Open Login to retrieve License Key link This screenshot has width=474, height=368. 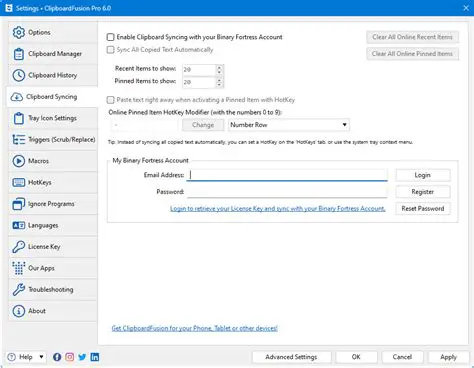coord(278,209)
